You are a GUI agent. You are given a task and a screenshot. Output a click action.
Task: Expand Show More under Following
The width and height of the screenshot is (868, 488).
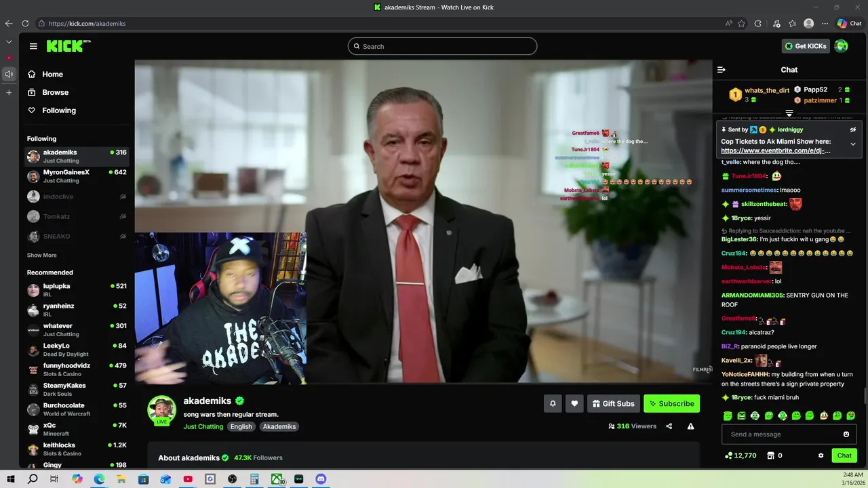coord(42,256)
